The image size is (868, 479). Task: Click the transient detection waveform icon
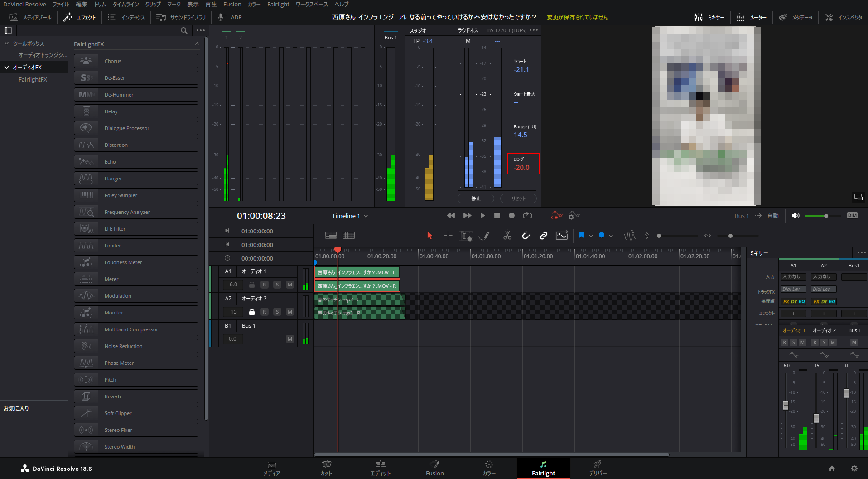tap(630, 236)
